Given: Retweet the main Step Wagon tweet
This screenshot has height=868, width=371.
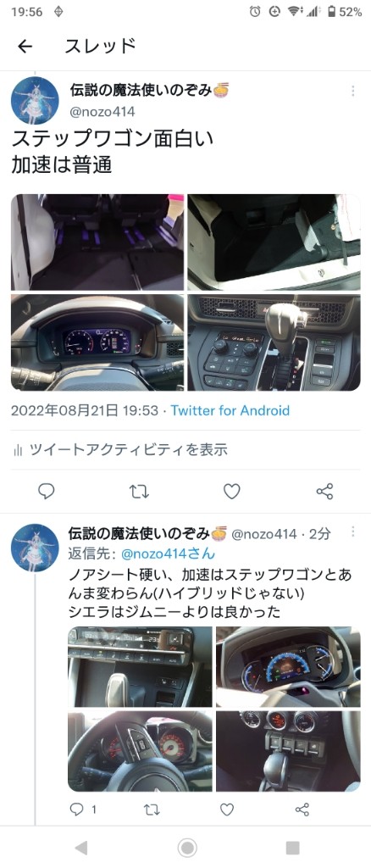Looking at the screenshot, I should pos(139,491).
